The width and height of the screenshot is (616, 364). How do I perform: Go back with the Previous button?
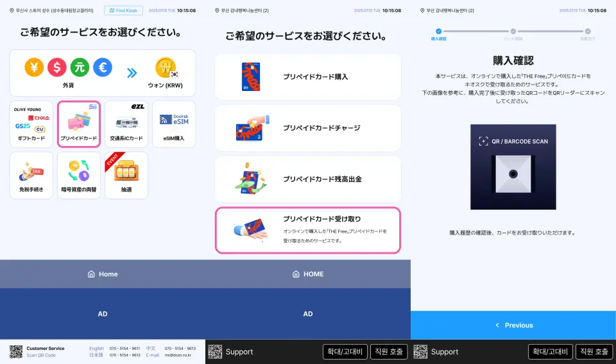pyautogui.click(x=513, y=325)
